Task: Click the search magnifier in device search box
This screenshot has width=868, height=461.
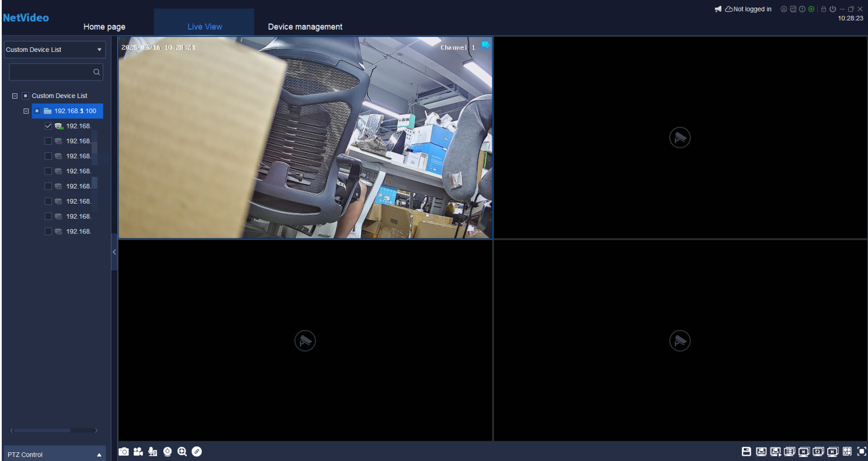Action: [97, 72]
